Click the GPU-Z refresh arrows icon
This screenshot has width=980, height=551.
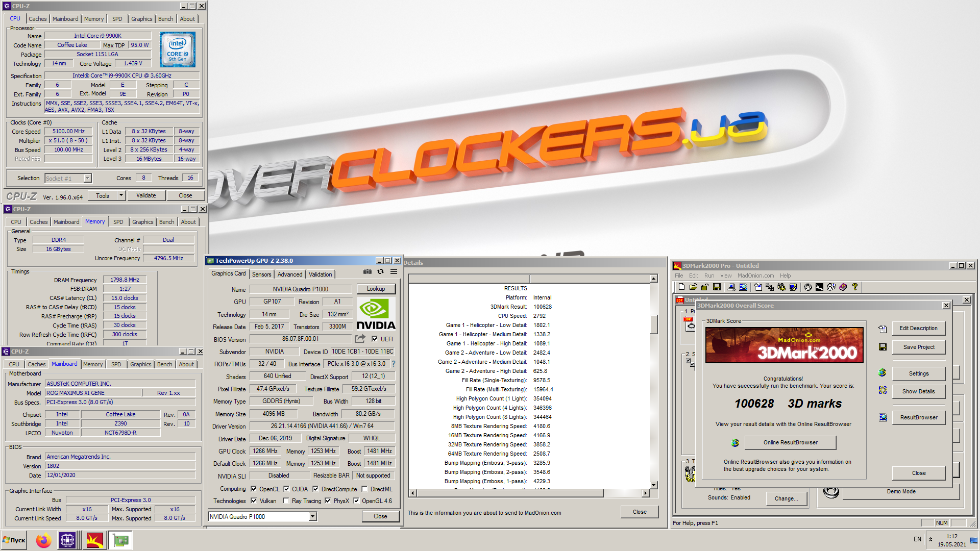coord(380,272)
